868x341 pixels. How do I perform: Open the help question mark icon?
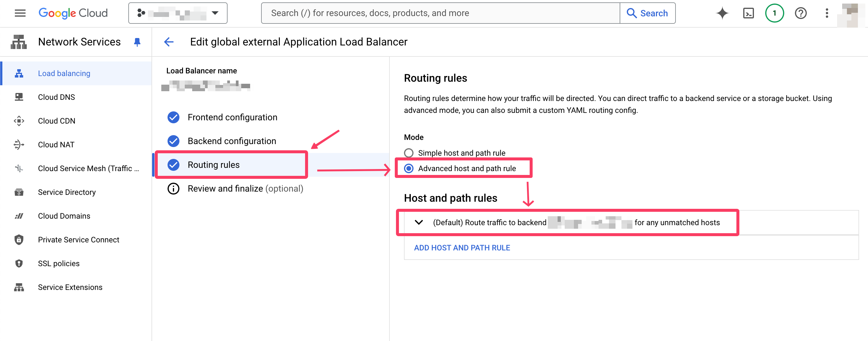pyautogui.click(x=801, y=13)
